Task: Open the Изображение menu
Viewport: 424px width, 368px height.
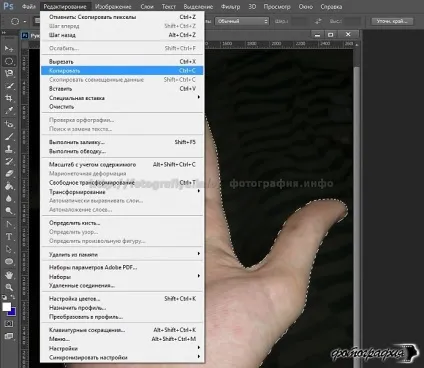Action: point(113,7)
